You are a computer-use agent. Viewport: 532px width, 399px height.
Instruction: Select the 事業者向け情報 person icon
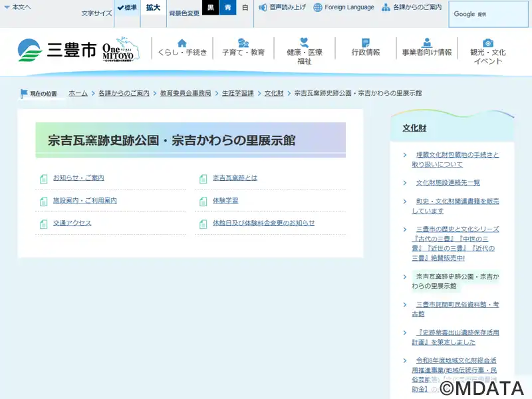pyautogui.click(x=426, y=43)
